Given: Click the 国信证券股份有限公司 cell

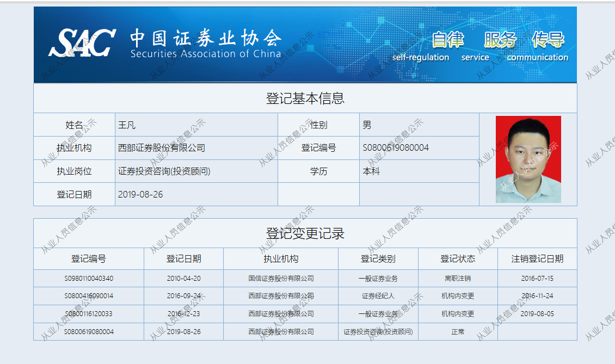Looking at the screenshot, I should coord(281,279).
